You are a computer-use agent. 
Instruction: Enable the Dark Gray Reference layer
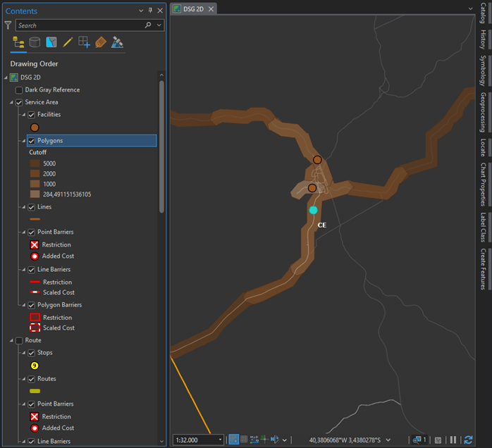[19, 90]
